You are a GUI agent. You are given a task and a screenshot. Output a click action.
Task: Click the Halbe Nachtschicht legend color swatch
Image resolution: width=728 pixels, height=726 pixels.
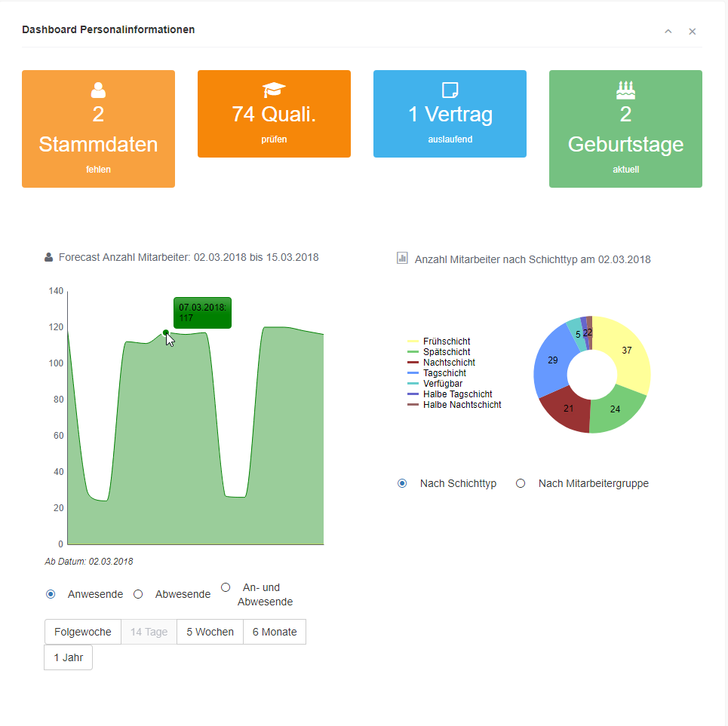click(x=413, y=405)
